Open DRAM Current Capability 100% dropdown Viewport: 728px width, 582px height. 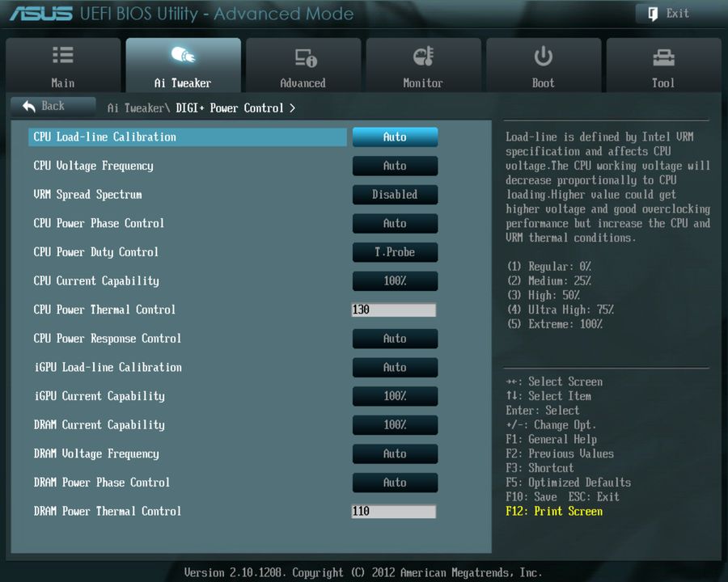click(395, 424)
